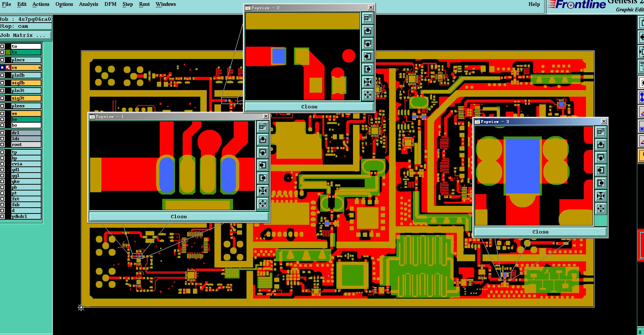Zoom in icon in Popview 3
Image resolution: width=644 pixels, height=335 pixels.
(601, 196)
